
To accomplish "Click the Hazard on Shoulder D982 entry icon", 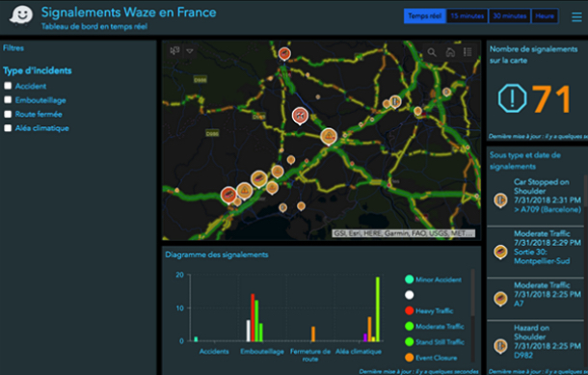I will (x=500, y=346).
